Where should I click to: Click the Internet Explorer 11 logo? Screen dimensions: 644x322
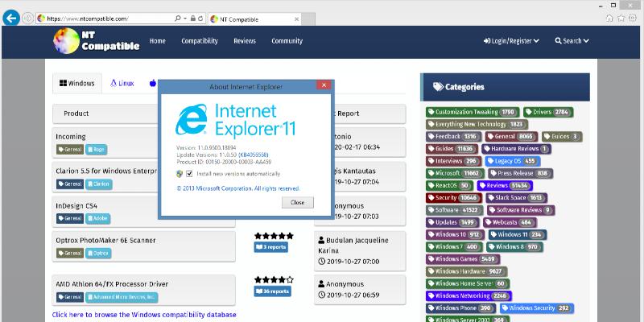235,120
